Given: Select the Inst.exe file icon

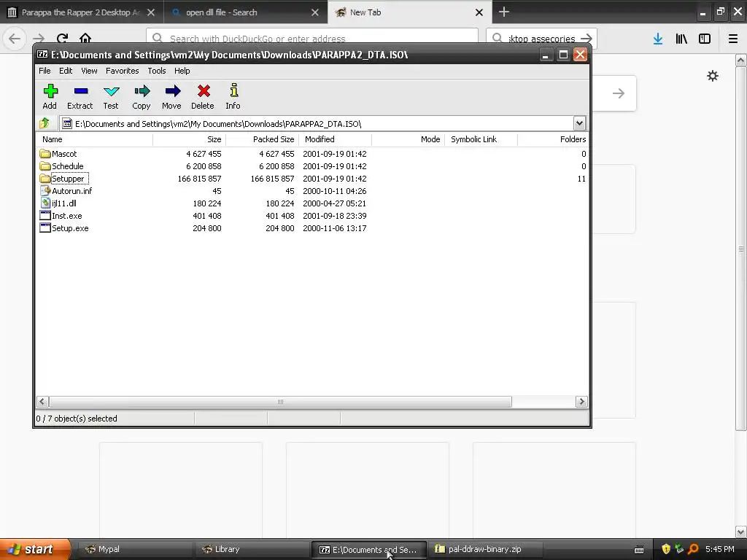Looking at the screenshot, I should pyautogui.click(x=45, y=216).
